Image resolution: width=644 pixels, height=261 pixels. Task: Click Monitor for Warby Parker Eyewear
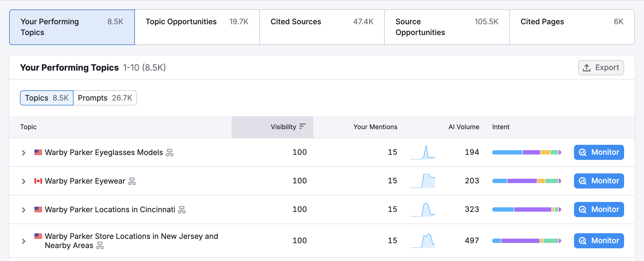pyautogui.click(x=599, y=181)
